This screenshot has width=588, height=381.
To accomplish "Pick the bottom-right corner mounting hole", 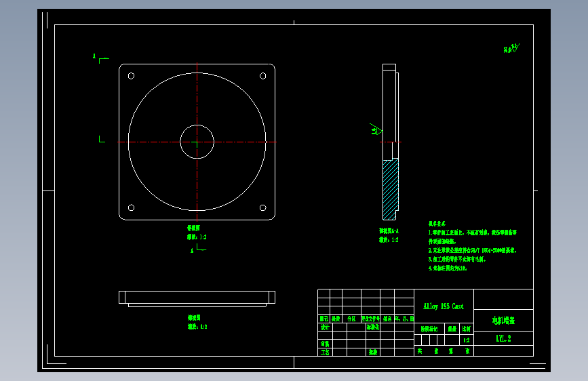I will (x=263, y=207).
